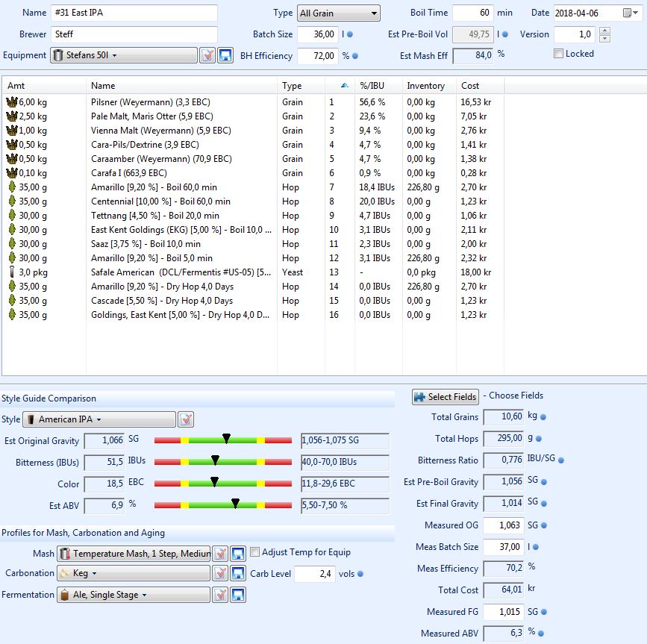The image size is (647, 644).
Task: Sort by the Cost column header
Action: click(x=480, y=85)
